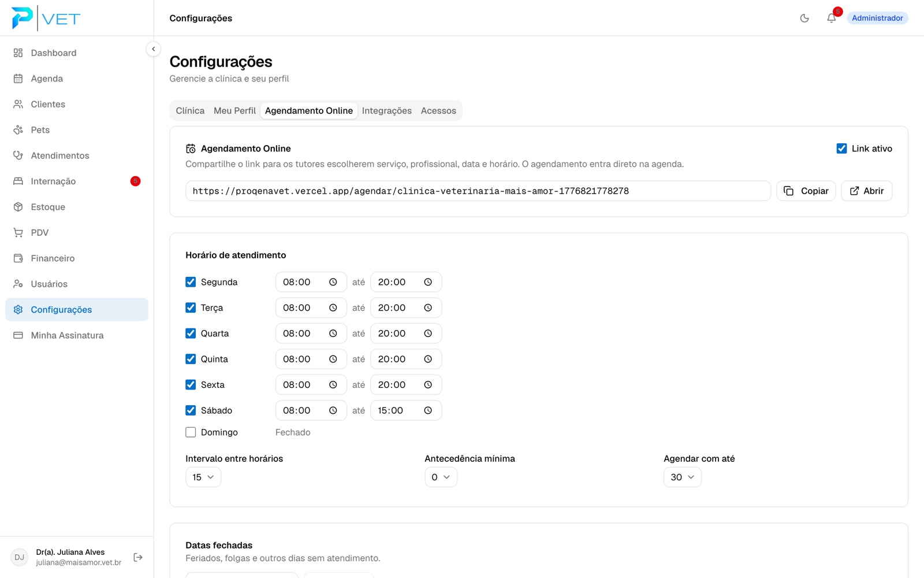
Task: Open Minha Assinatura page
Action: (x=77, y=335)
